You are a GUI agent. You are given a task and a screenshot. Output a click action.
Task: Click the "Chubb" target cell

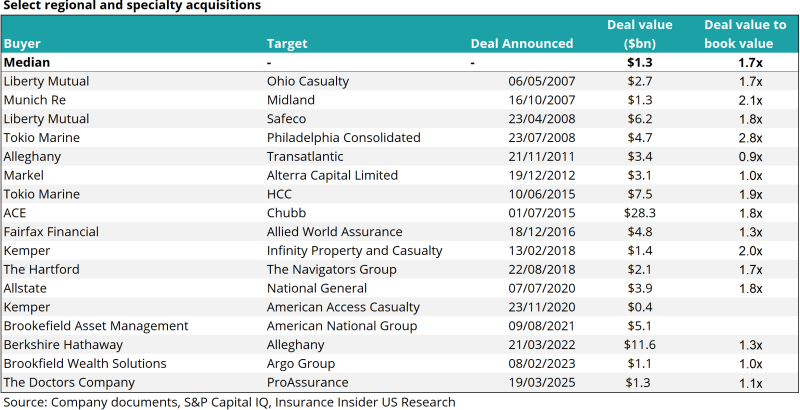pos(286,213)
